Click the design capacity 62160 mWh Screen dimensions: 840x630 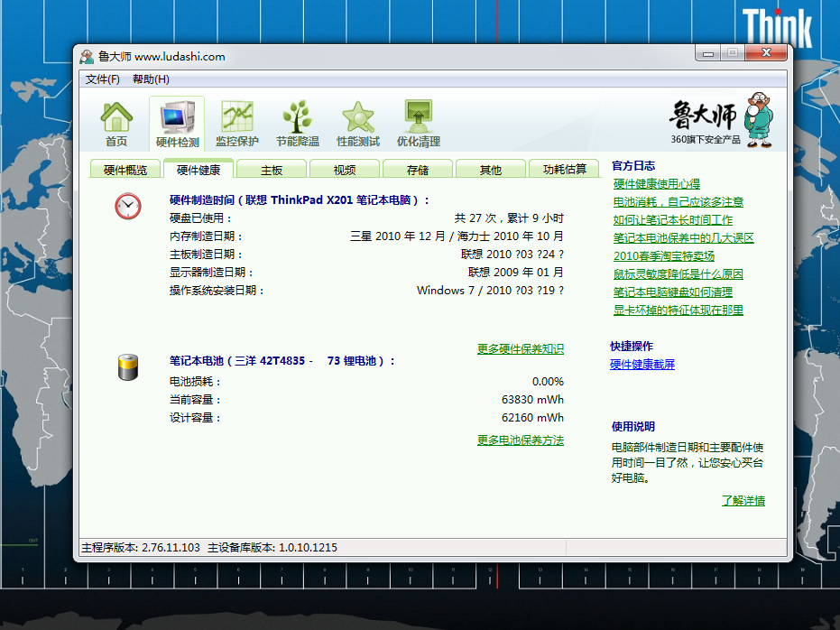coord(532,417)
